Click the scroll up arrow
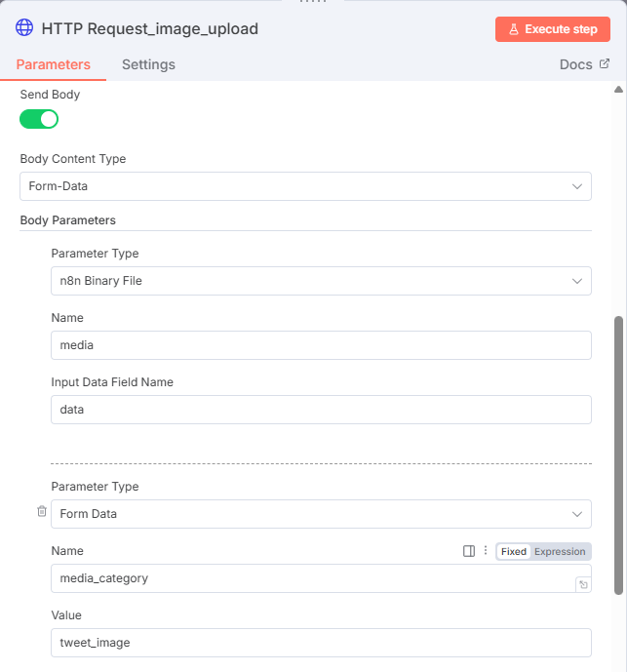 [x=617, y=90]
